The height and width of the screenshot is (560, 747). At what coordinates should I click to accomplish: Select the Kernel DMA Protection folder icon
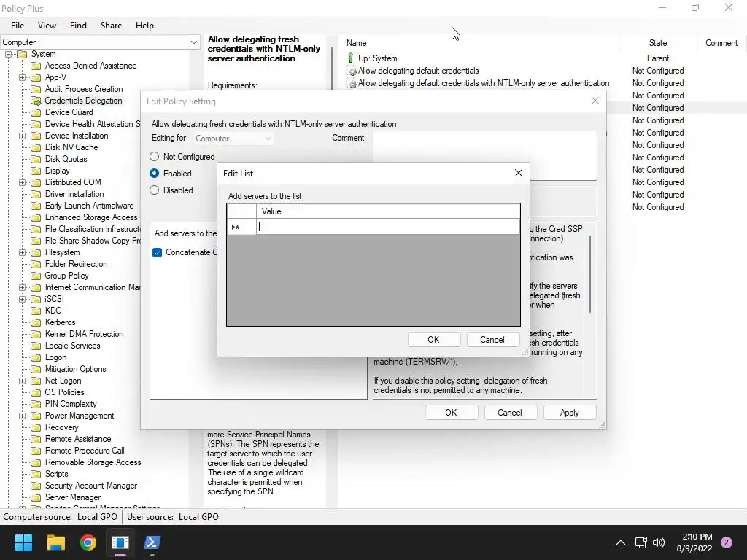[x=36, y=334]
